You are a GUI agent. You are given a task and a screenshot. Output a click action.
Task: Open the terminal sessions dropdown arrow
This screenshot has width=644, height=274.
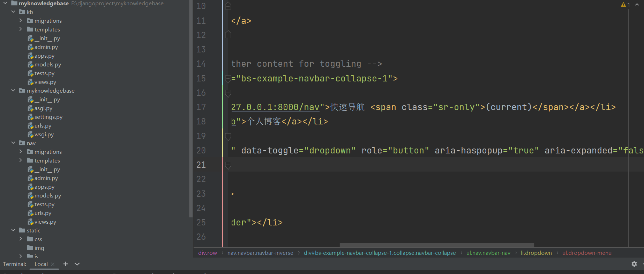coord(77,264)
